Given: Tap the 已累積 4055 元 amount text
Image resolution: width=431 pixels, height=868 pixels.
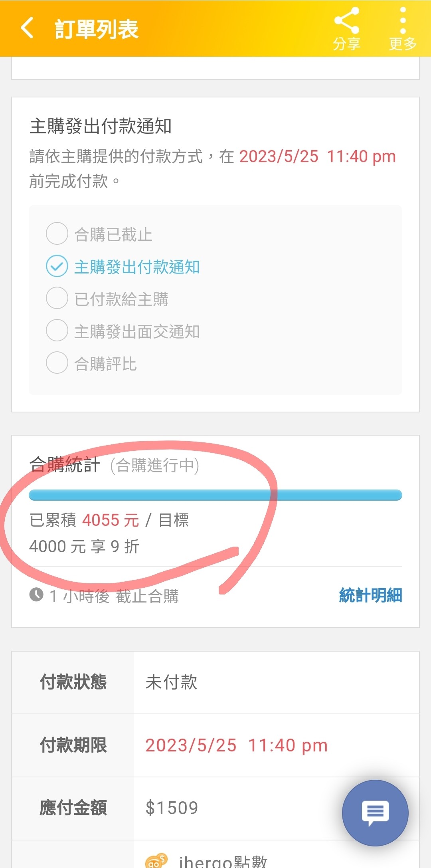Looking at the screenshot, I should (x=84, y=520).
